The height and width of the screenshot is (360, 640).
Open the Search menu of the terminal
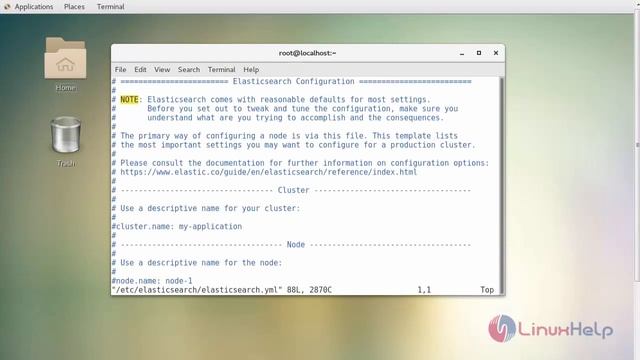[x=189, y=69]
